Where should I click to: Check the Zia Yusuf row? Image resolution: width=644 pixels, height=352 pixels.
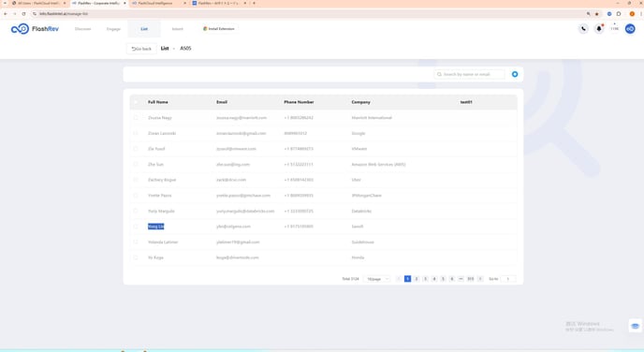point(136,149)
